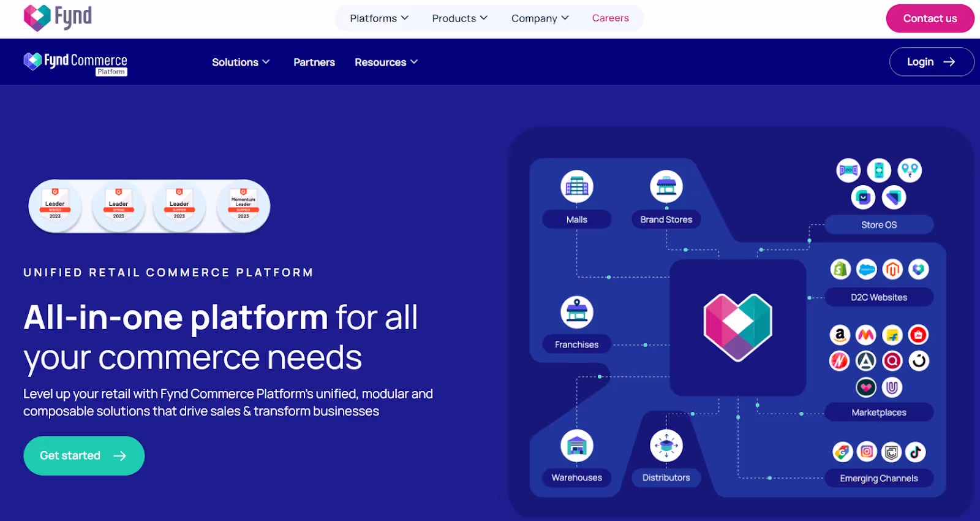Click the Distributors box icon
This screenshot has height=521, width=980.
666,446
